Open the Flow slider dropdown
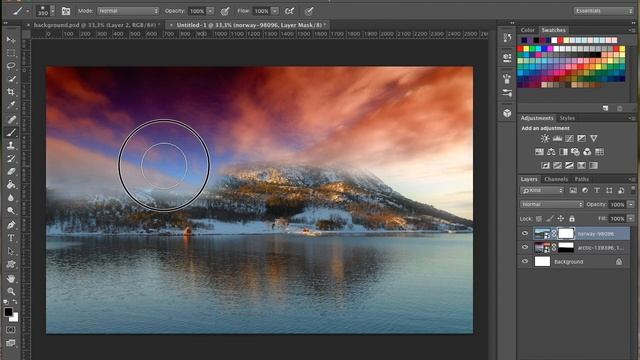 pyautogui.click(x=275, y=11)
